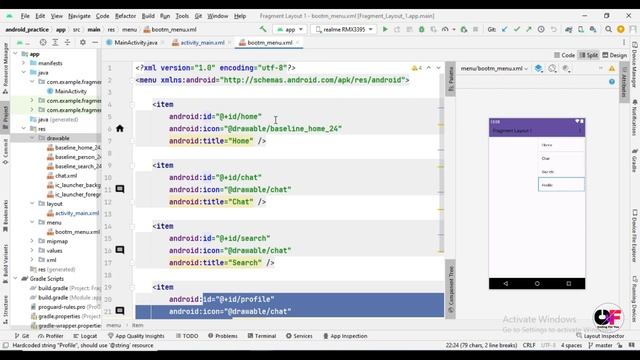
Task: Open the realme RMX3395 device dropdown
Action: pos(344,29)
